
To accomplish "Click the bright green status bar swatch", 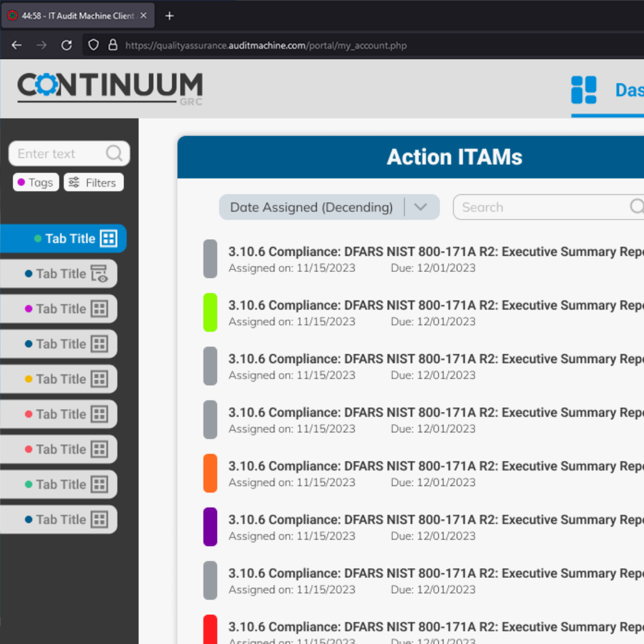I will pyautogui.click(x=210, y=312).
